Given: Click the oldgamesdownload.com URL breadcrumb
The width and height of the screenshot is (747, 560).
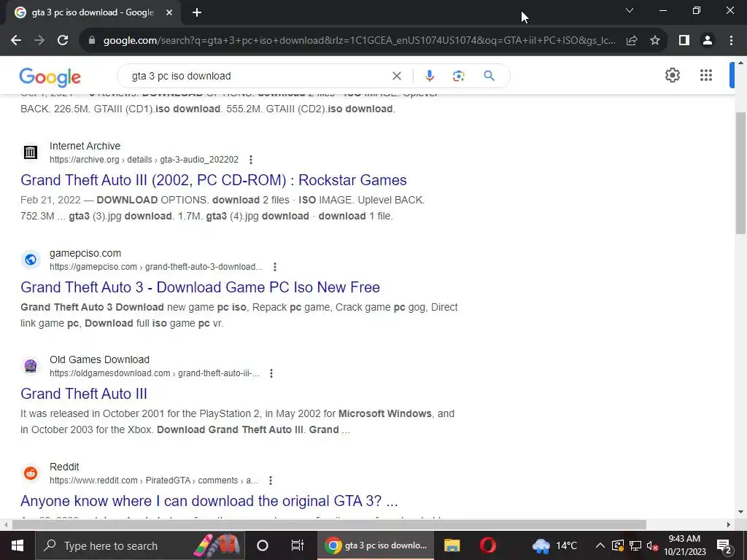Looking at the screenshot, I should tap(155, 373).
